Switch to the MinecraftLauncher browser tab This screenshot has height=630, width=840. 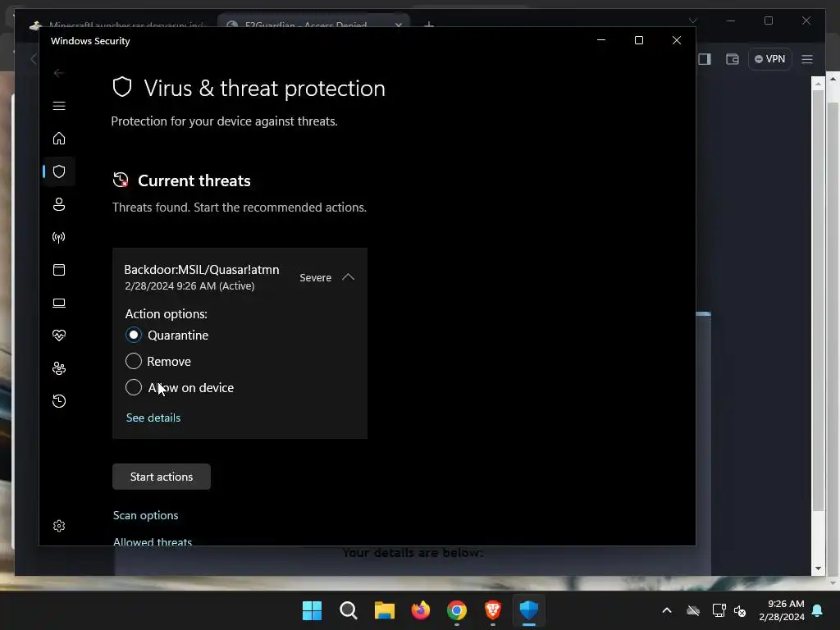coord(116,24)
